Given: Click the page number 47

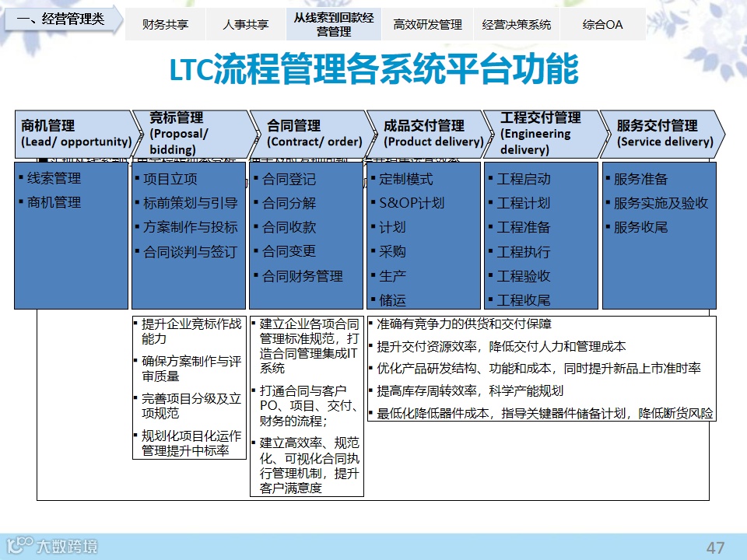Looking at the screenshot, I should [715, 548].
